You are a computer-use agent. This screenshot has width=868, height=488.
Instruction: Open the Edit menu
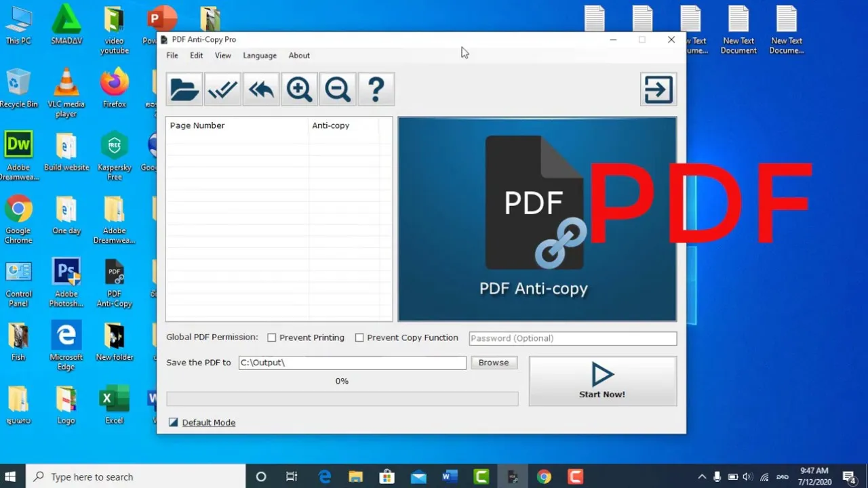196,56
